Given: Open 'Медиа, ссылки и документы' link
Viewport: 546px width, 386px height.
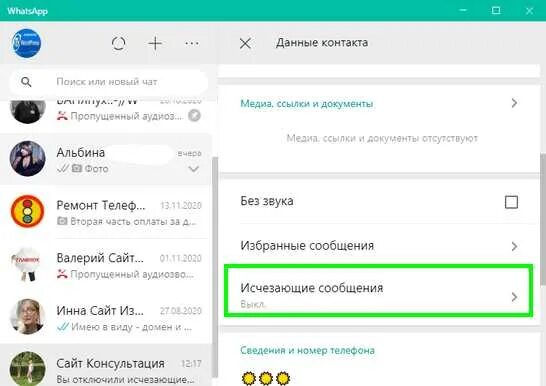Looking at the screenshot, I should click(307, 104).
